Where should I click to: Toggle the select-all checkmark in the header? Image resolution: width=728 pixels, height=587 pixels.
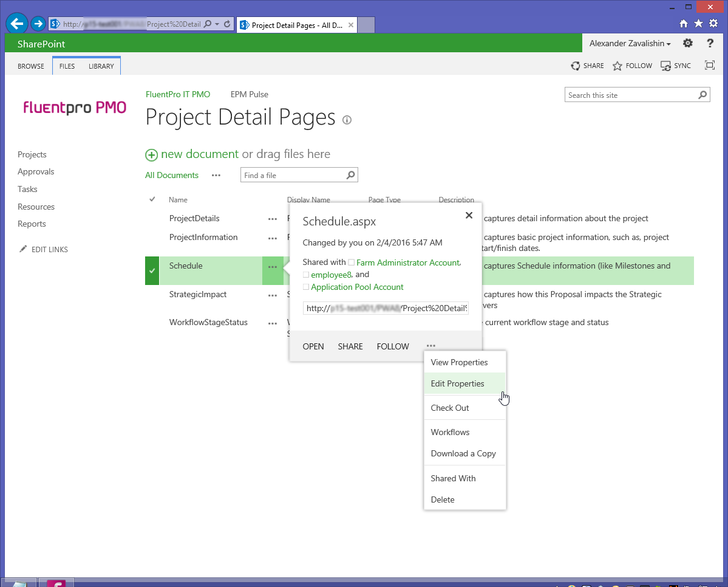coord(152,199)
